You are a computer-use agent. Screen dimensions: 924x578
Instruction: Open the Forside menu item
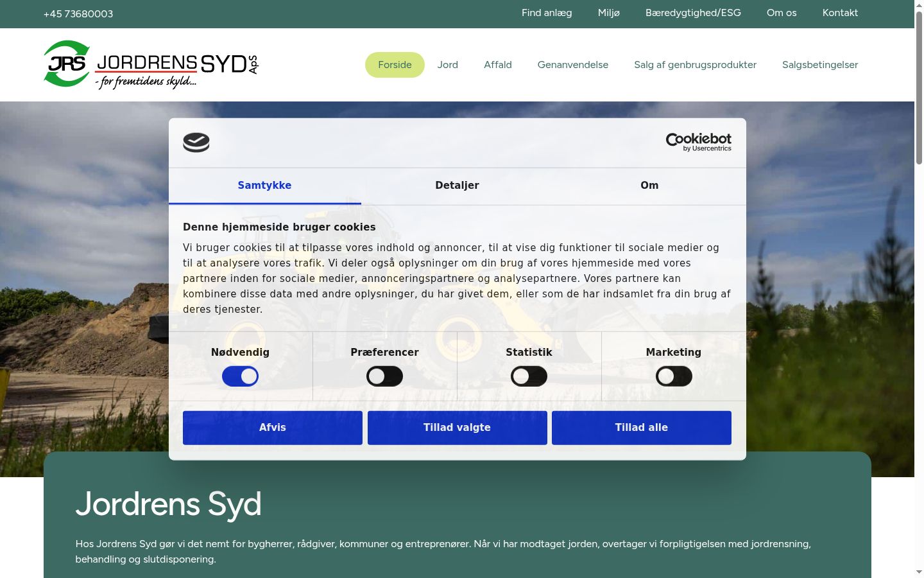click(x=395, y=65)
